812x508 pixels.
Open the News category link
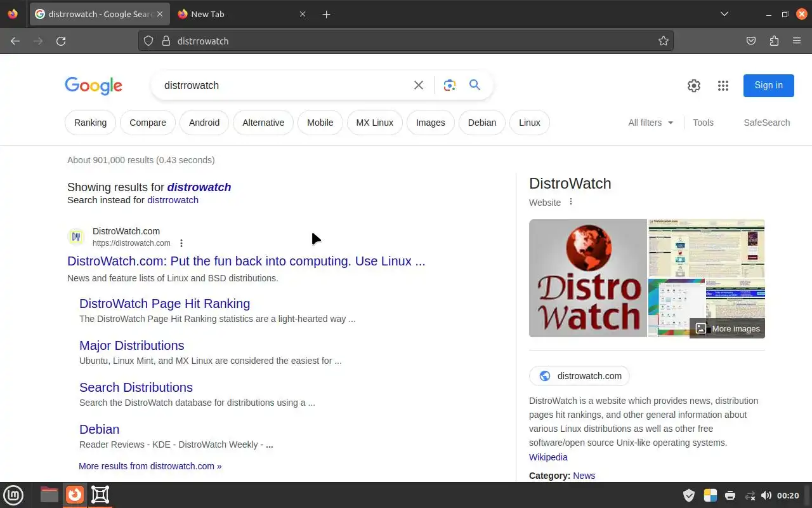[x=584, y=476]
